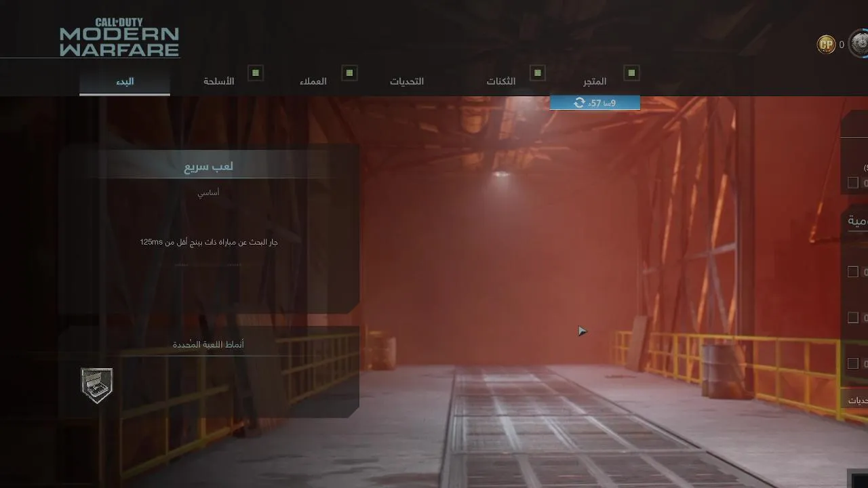This screenshot has width=868, height=488.
Task: Open the الثكنات tab
Action: (x=501, y=81)
